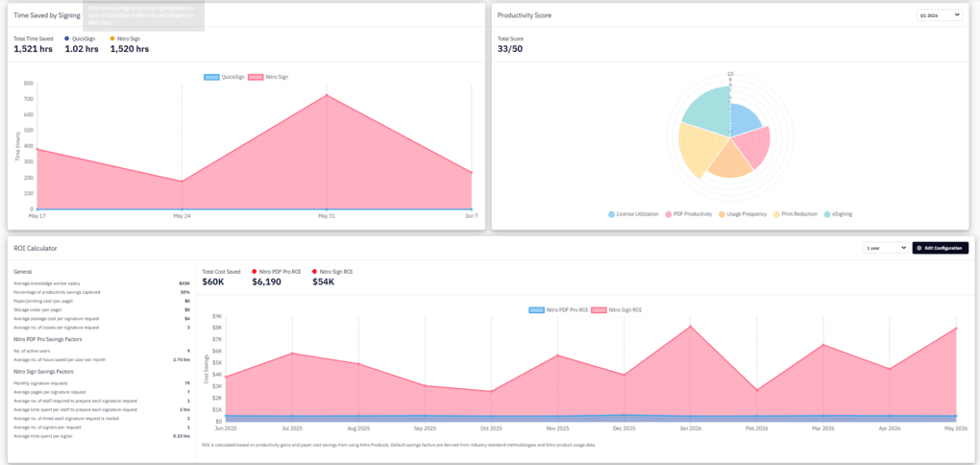
Task: Toggle Nitro PDF Pro ROI chart legend
Action: (x=557, y=309)
